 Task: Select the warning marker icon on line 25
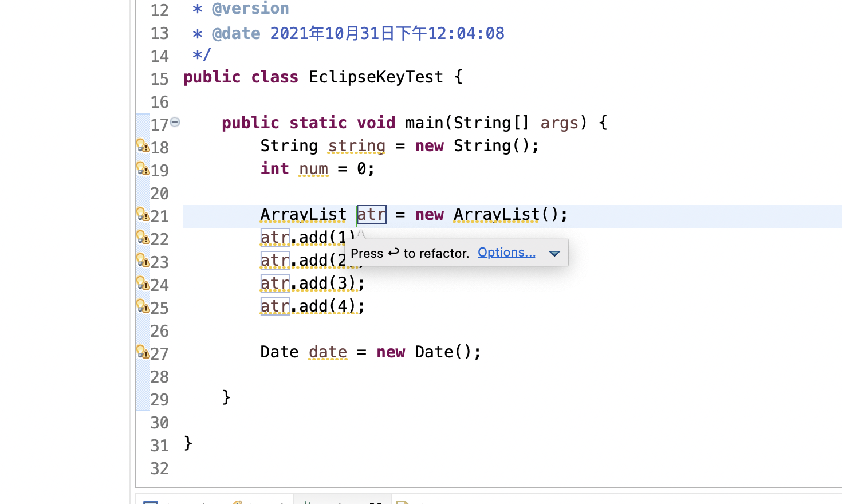143,306
